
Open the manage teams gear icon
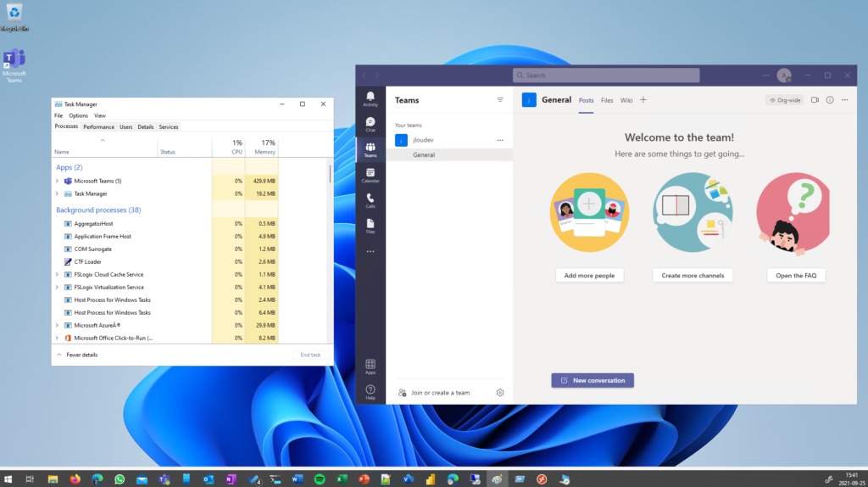pyautogui.click(x=500, y=393)
